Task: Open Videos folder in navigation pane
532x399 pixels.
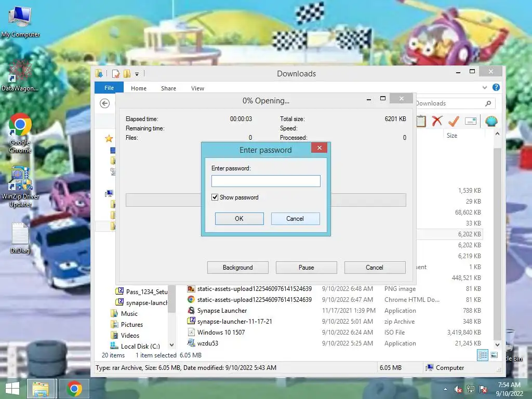Action: [125, 335]
